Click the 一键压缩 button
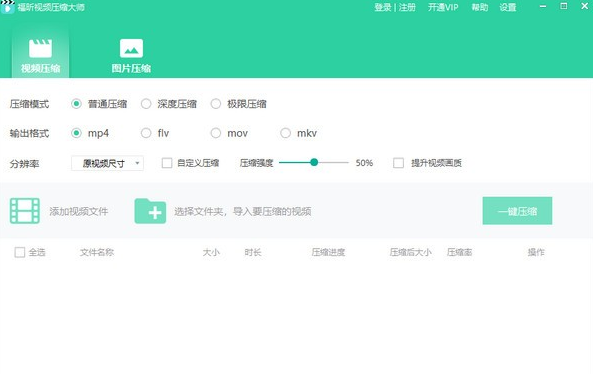Viewport: 593px width, 374px height. pos(517,211)
